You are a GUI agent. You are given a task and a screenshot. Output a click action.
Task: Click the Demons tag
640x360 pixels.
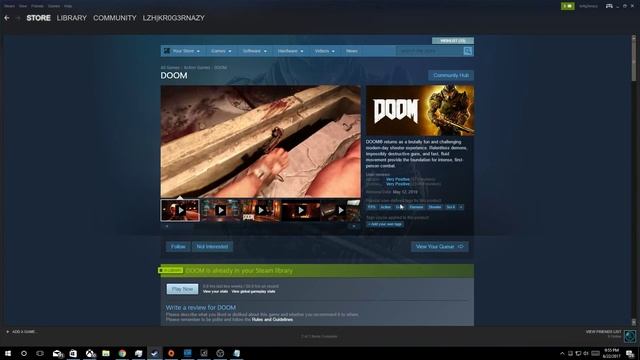[x=416, y=207]
